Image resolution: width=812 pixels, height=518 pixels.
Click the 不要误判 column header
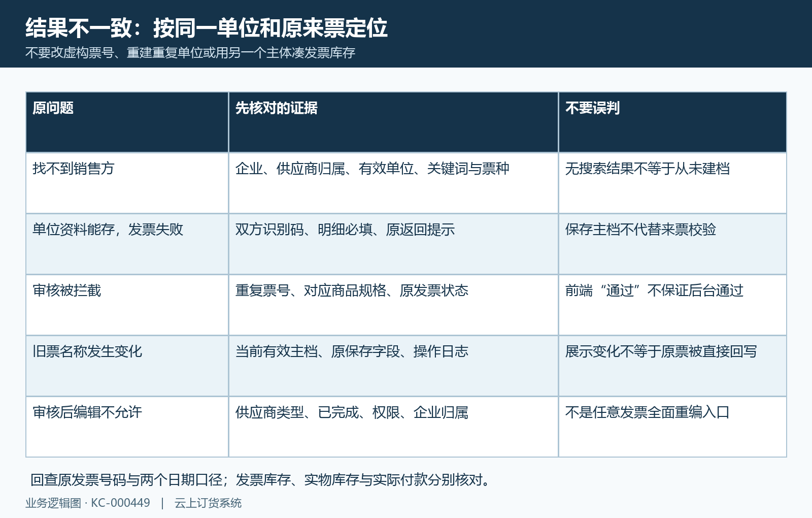(672, 122)
